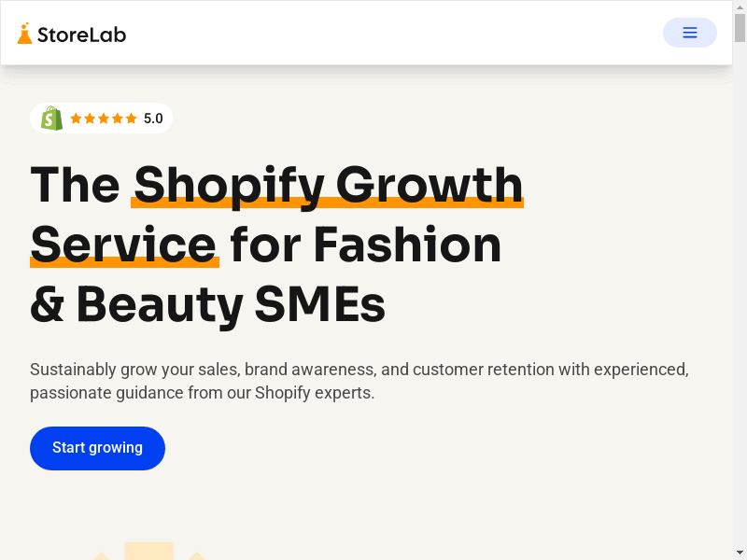Open the hamburger navigation menu

click(690, 33)
